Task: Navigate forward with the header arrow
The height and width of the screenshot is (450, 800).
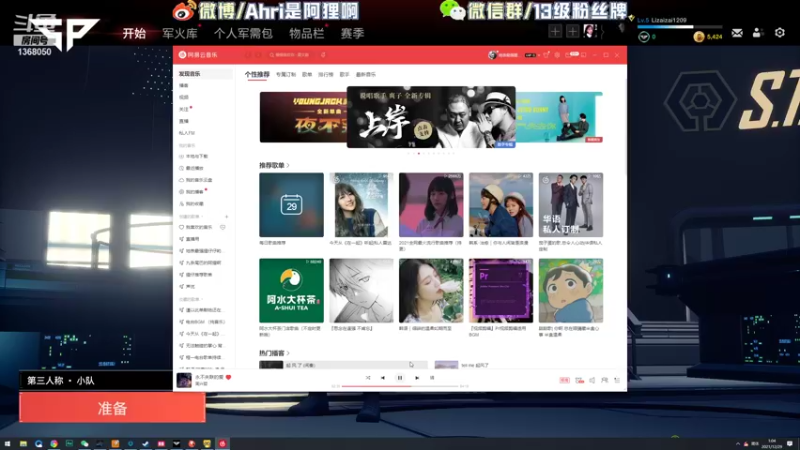Action: (259, 55)
